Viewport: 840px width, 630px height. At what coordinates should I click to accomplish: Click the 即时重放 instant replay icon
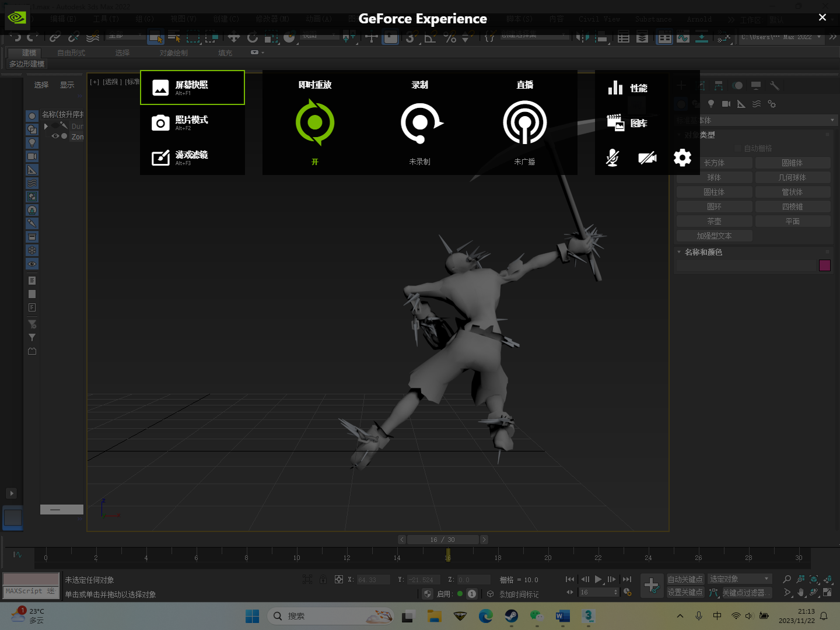(x=315, y=123)
